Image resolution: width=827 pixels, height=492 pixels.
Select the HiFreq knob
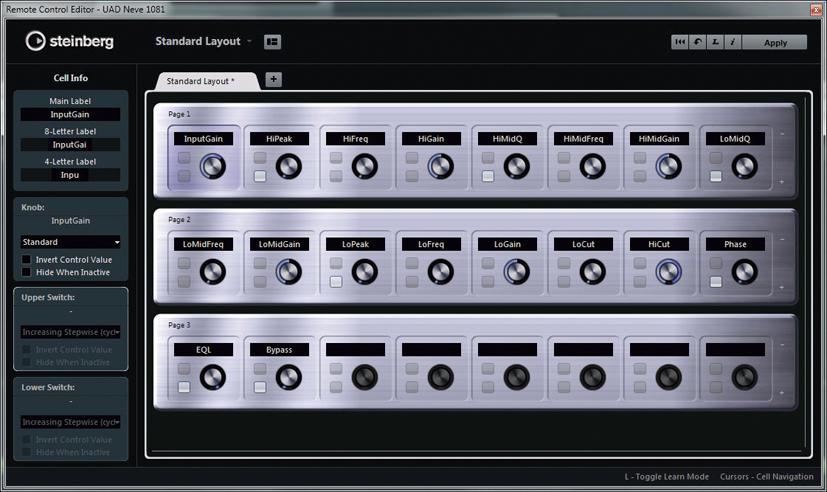[x=364, y=167]
